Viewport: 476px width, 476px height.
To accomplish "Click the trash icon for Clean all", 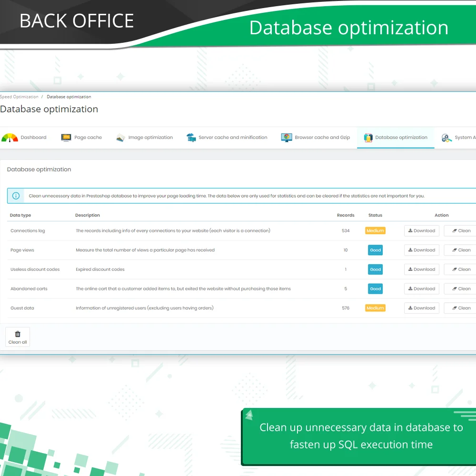I will pos(18,334).
